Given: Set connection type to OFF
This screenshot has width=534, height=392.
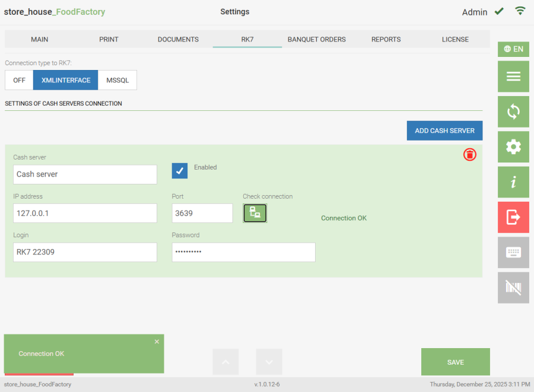Looking at the screenshot, I should click(19, 80).
